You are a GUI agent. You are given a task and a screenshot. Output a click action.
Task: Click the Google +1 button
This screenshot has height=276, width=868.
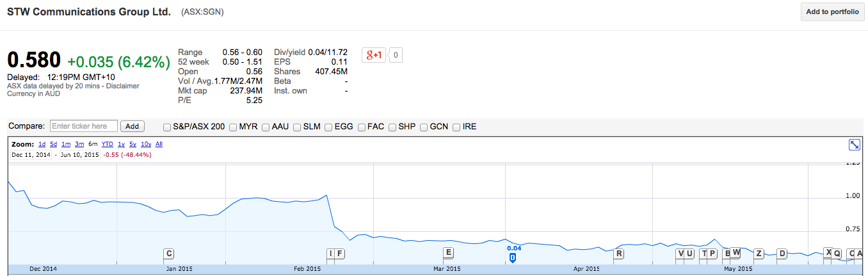[x=374, y=55]
